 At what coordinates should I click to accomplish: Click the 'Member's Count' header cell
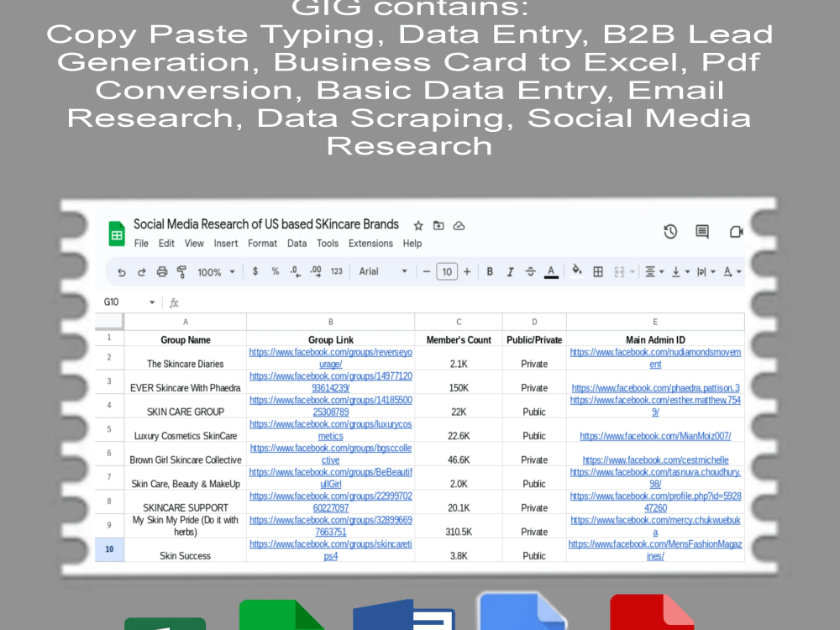tap(459, 339)
